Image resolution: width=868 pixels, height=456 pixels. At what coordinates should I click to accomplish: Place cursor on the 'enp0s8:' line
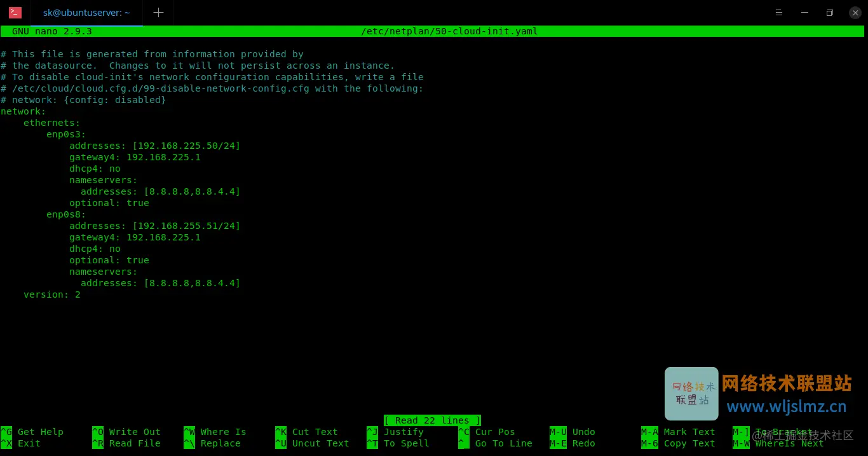(x=66, y=214)
